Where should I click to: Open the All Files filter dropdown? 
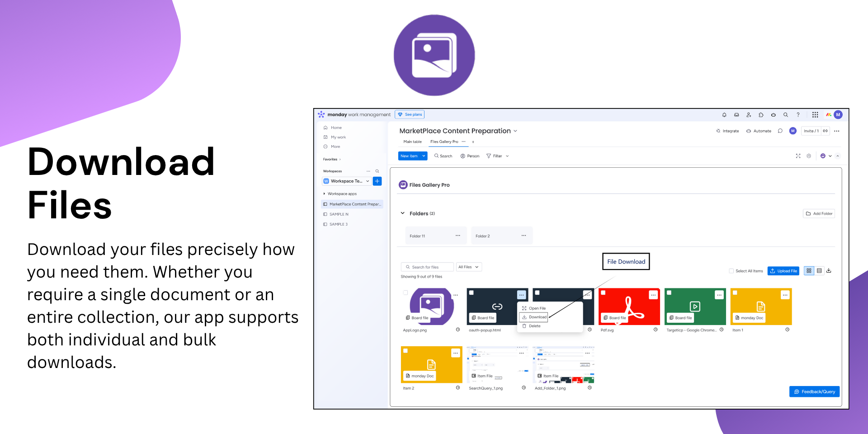point(468,267)
